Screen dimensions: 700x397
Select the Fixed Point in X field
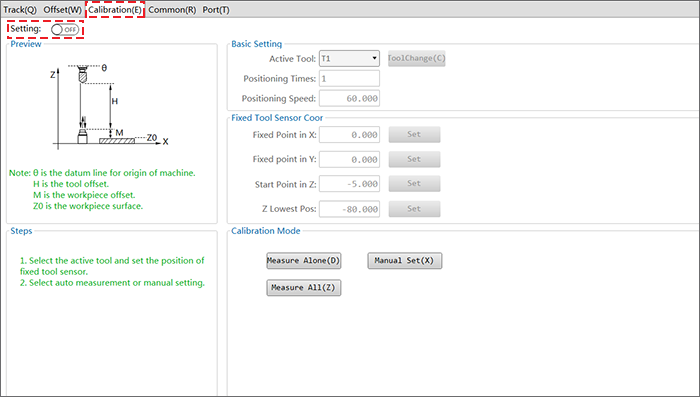349,134
